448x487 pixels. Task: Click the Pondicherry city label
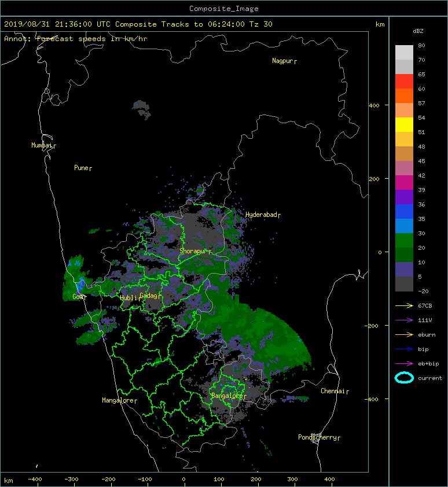click(x=317, y=437)
